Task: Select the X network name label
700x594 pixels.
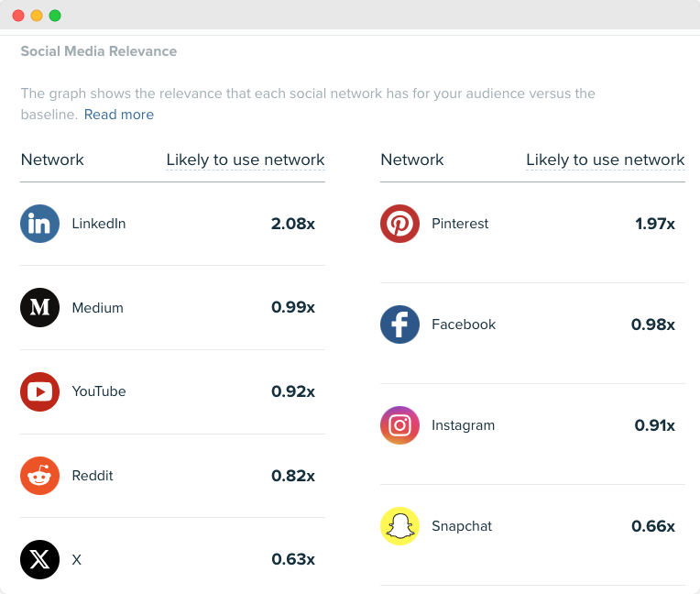Action: (77, 559)
